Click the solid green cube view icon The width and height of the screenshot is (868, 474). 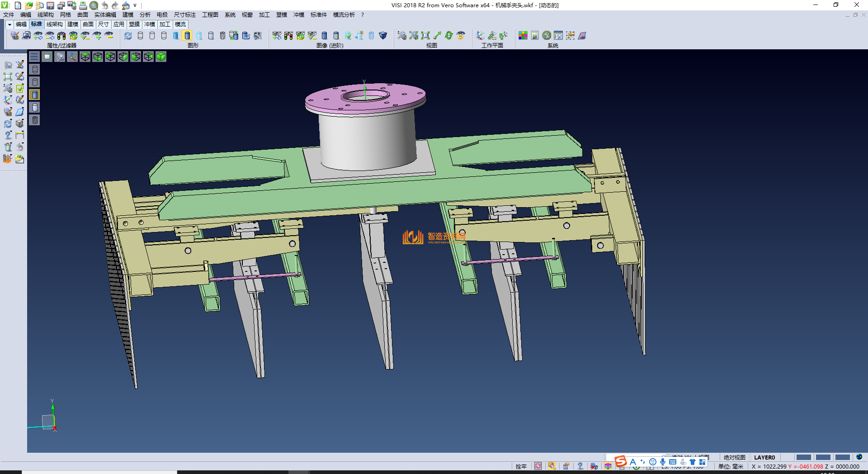(161, 57)
